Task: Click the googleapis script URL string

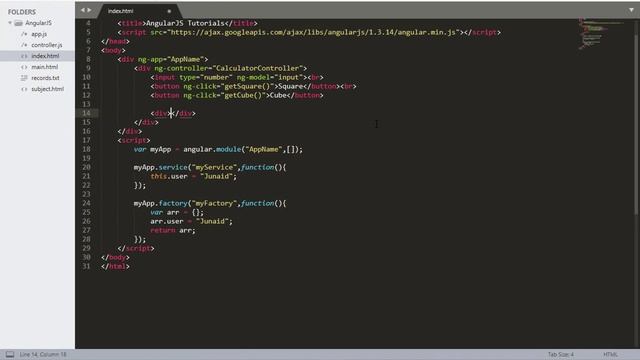Action: 313,32
